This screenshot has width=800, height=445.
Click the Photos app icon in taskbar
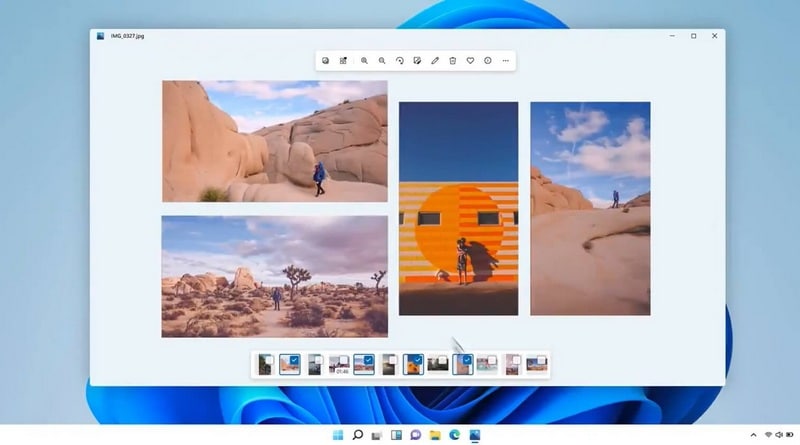[x=474, y=435]
